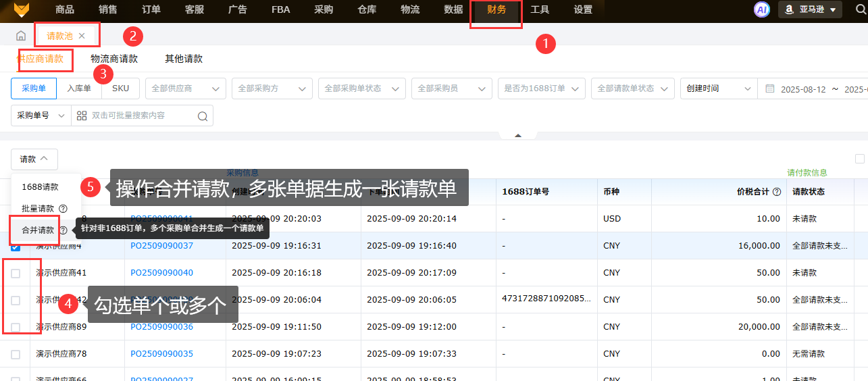Image resolution: width=868 pixels, height=381 pixels.
Task: Open the AI assistant icon
Action: tap(762, 9)
